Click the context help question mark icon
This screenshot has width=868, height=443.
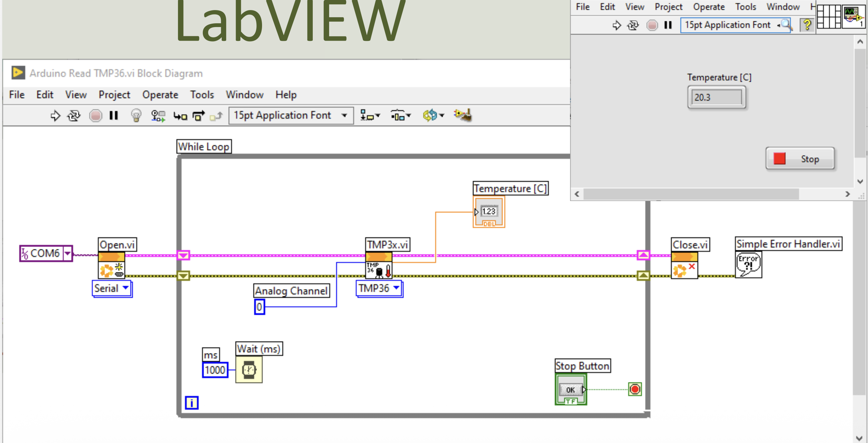(807, 25)
